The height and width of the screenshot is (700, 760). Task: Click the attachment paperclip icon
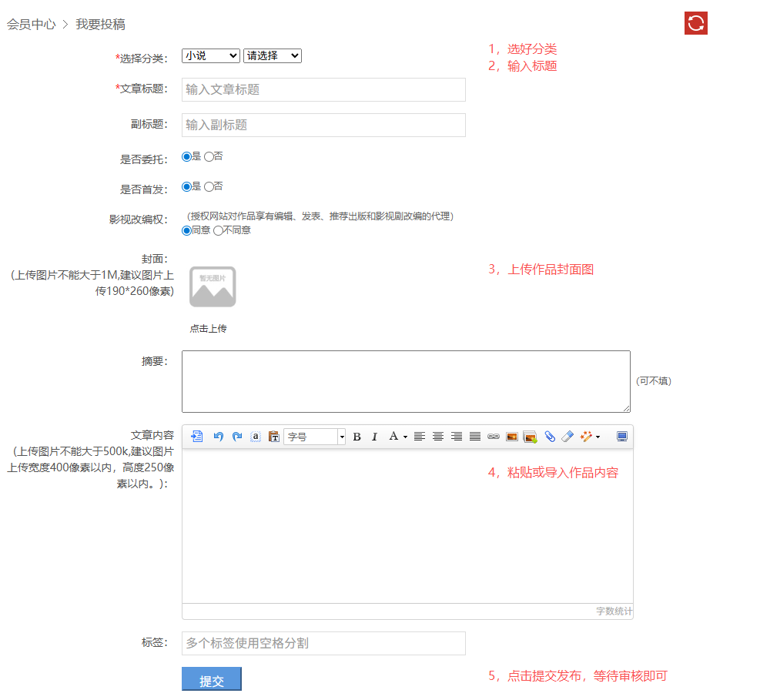pos(549,437)
